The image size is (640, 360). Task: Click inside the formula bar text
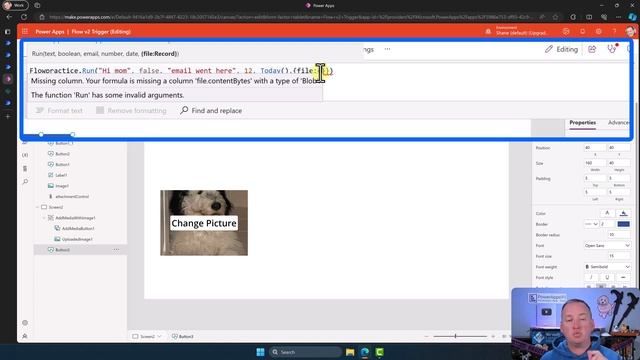pyautogui.click(x=181, y=71)
